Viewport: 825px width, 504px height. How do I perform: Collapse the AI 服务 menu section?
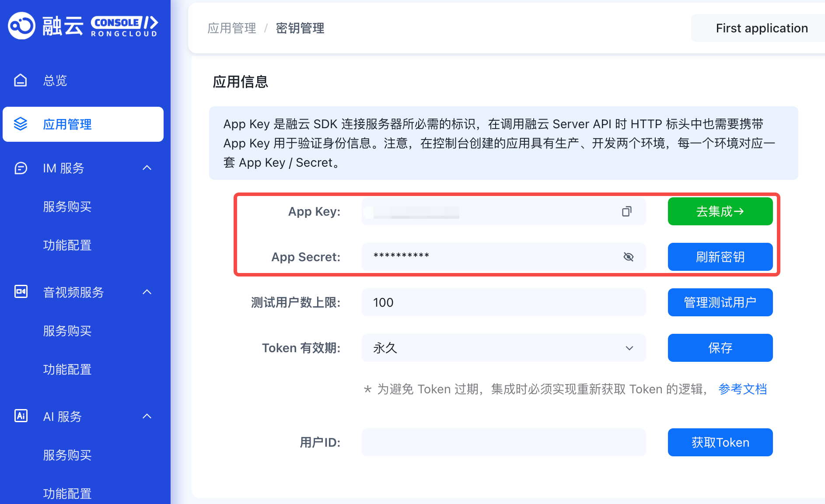(x=147, y=416)
